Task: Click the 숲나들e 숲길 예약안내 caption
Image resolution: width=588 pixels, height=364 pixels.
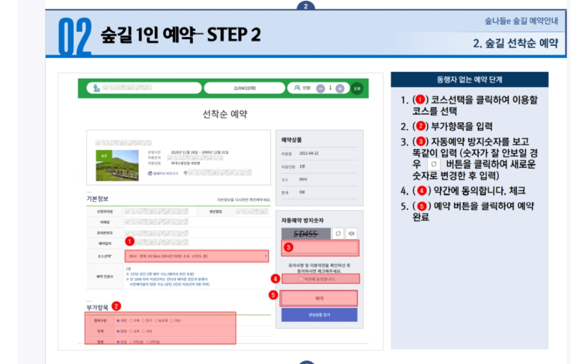Action: 521,21
